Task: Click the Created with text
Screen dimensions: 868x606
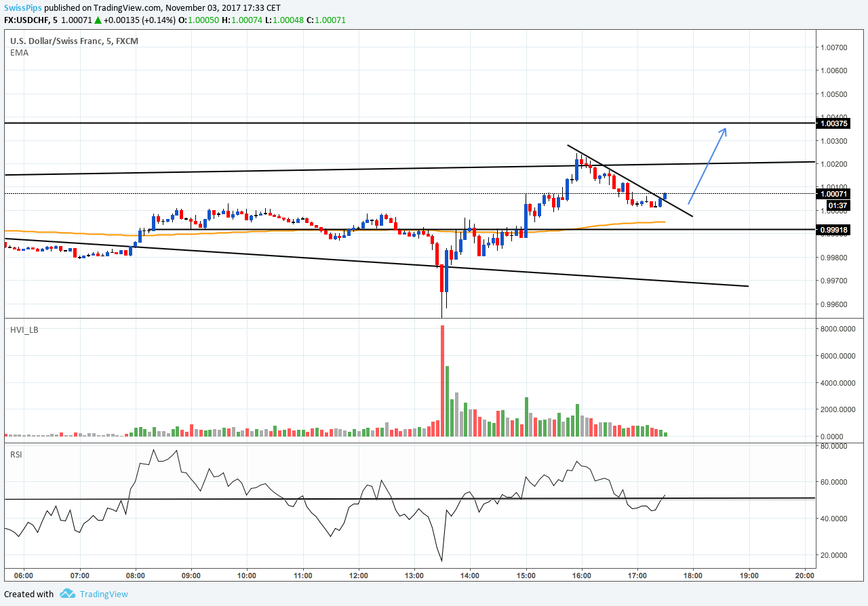Action: pos(28,594)
